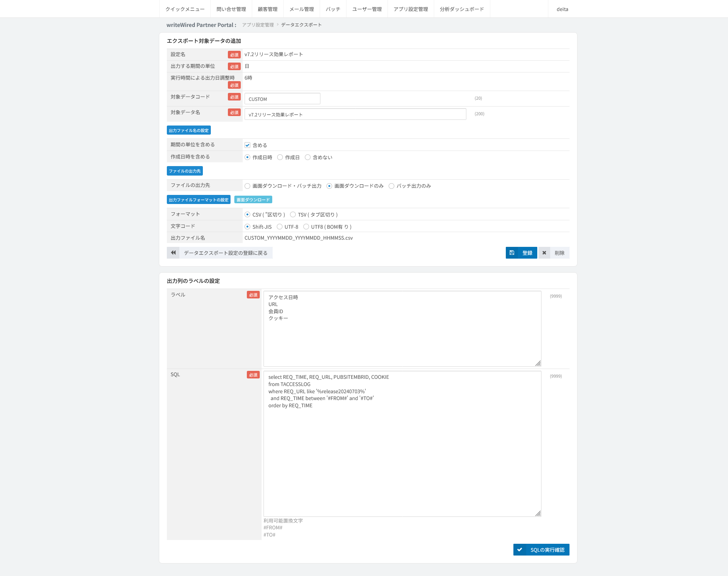Image resolution: width=728 pixels, height=576 pixels.
Task: Click the checkmark icon on SQL confirm
Action: tap(519, 549)
